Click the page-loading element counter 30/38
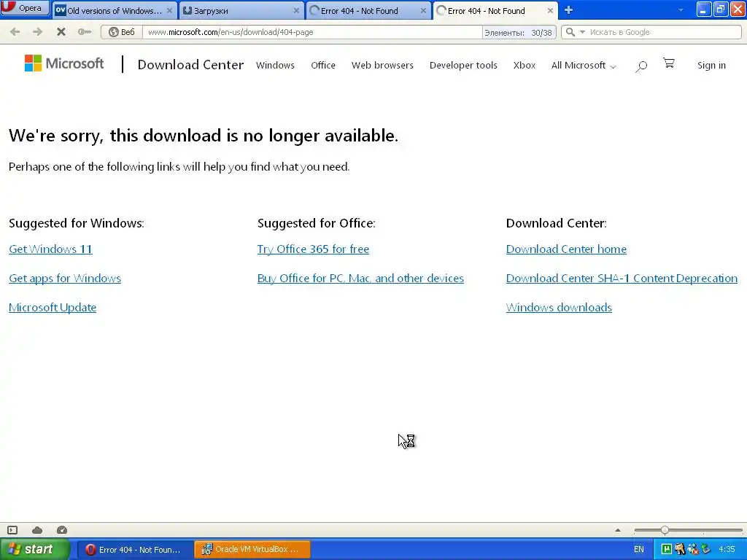This screenshot has width=747, height=560. coord(519,32)
